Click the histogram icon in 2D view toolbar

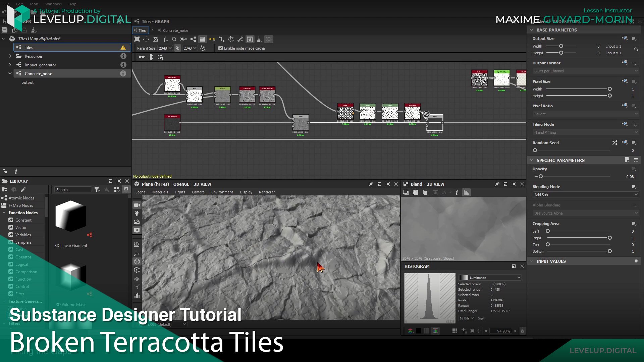click(x=466, y=193)
